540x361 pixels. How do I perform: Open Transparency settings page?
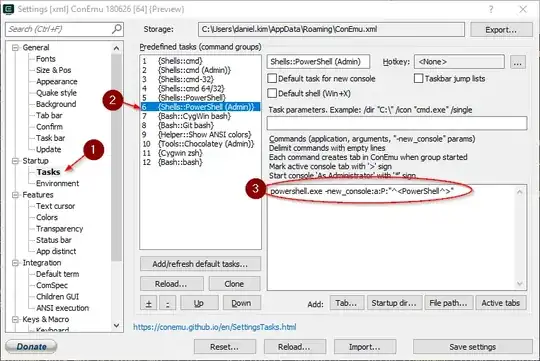pos(60,229)
